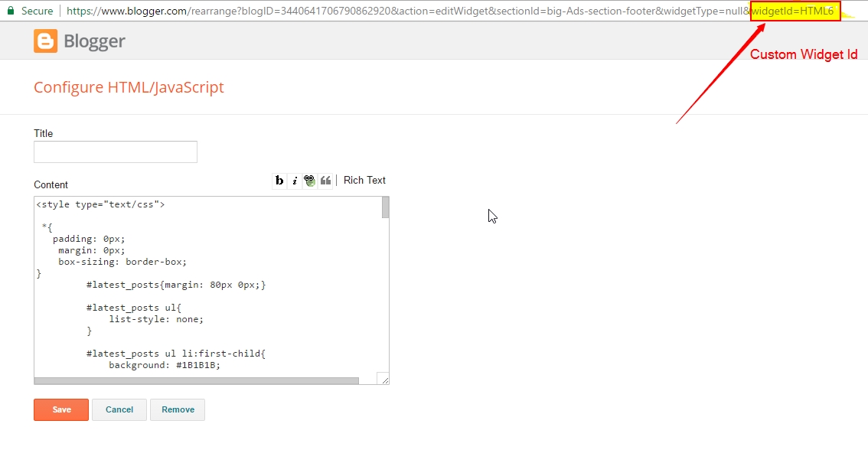Remove the widget

(x=178, y=409)
